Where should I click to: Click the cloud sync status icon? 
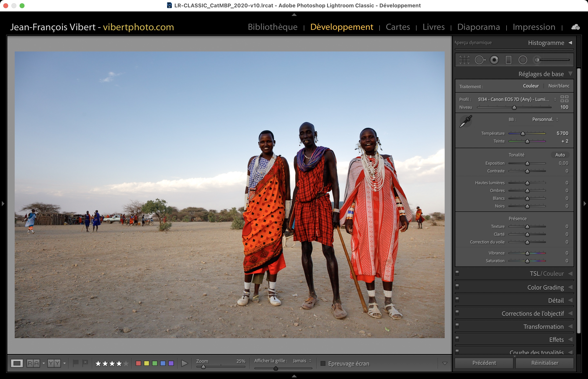click(x=575, y=27)
